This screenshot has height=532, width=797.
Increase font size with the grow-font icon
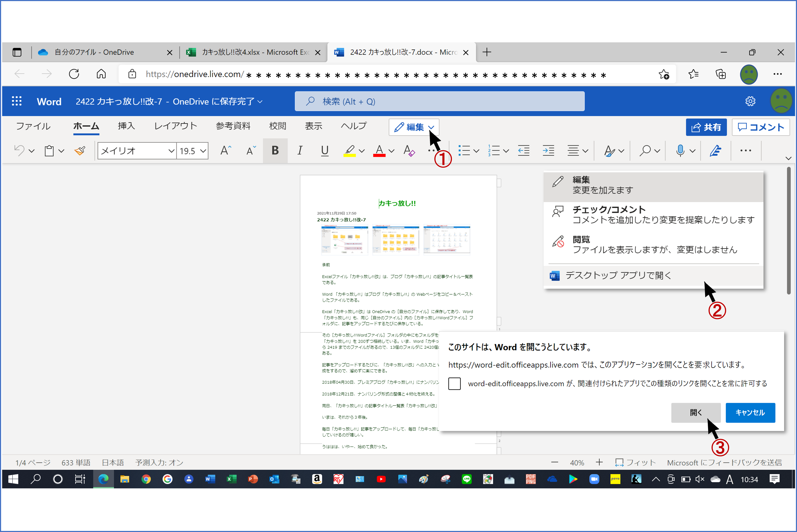click(226, 150)
